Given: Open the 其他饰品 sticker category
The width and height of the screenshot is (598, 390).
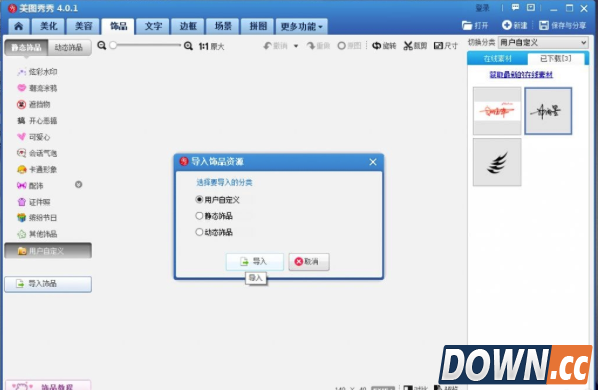Looking at the screenshot, I should (37, 234).
